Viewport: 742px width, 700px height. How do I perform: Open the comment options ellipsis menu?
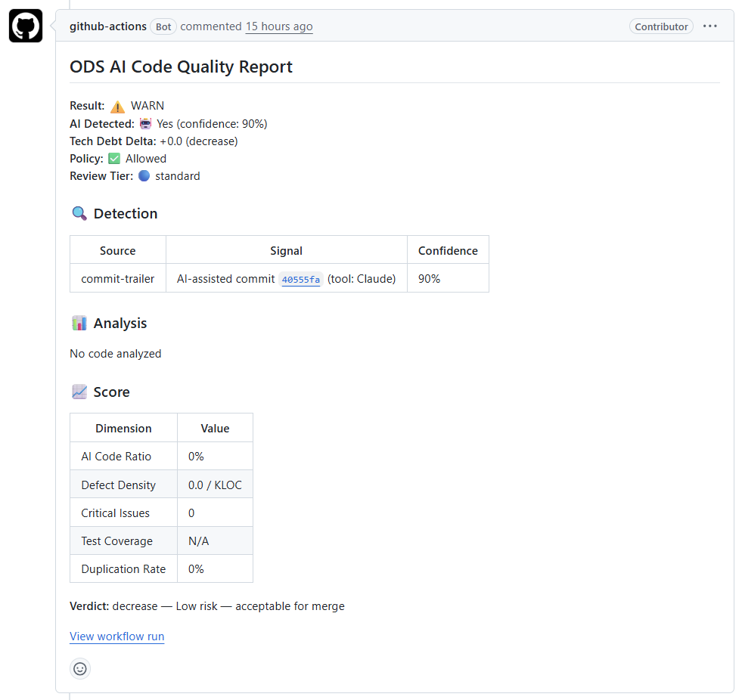(x=709, y=26)
